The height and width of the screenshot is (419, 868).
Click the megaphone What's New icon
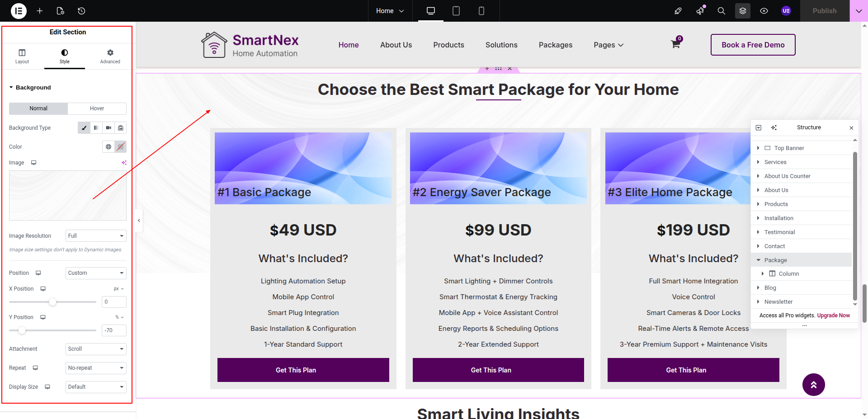(x=700, y=11)
